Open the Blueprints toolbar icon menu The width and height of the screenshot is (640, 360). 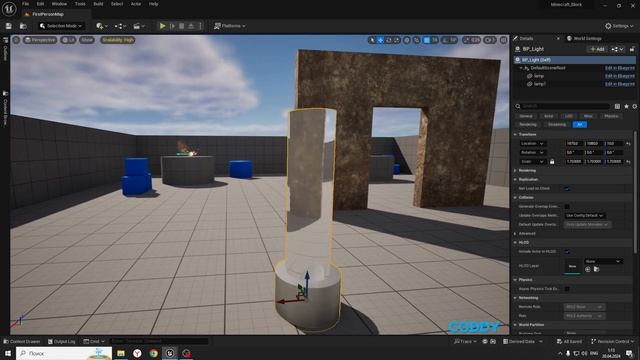[120, 26]
